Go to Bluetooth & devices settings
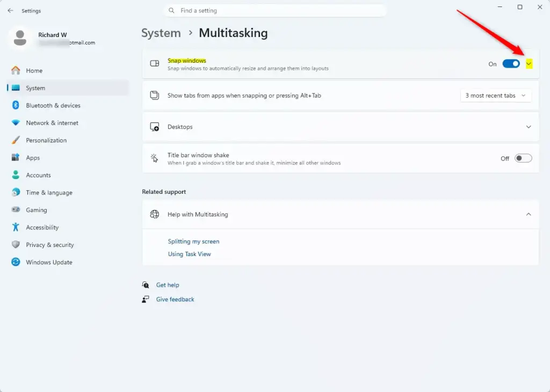 (x=68, y=105)
